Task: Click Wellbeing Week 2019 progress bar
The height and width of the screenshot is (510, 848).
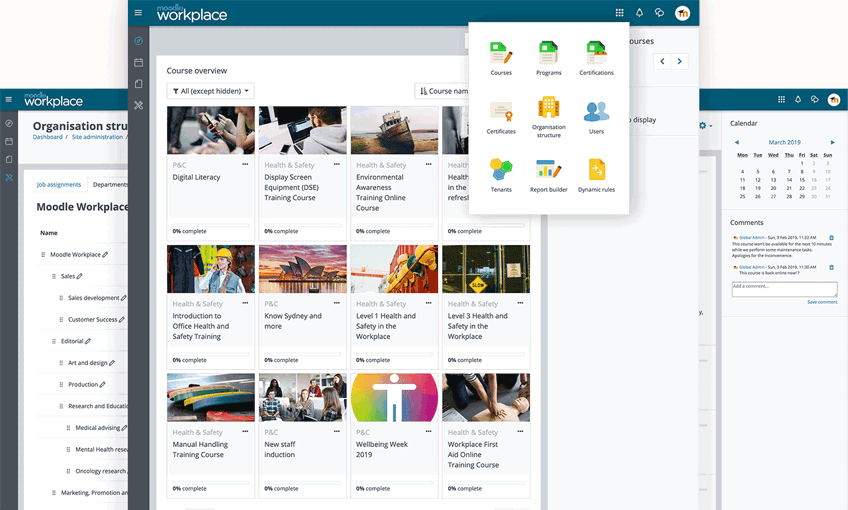Action: click(x=394, y=482)
